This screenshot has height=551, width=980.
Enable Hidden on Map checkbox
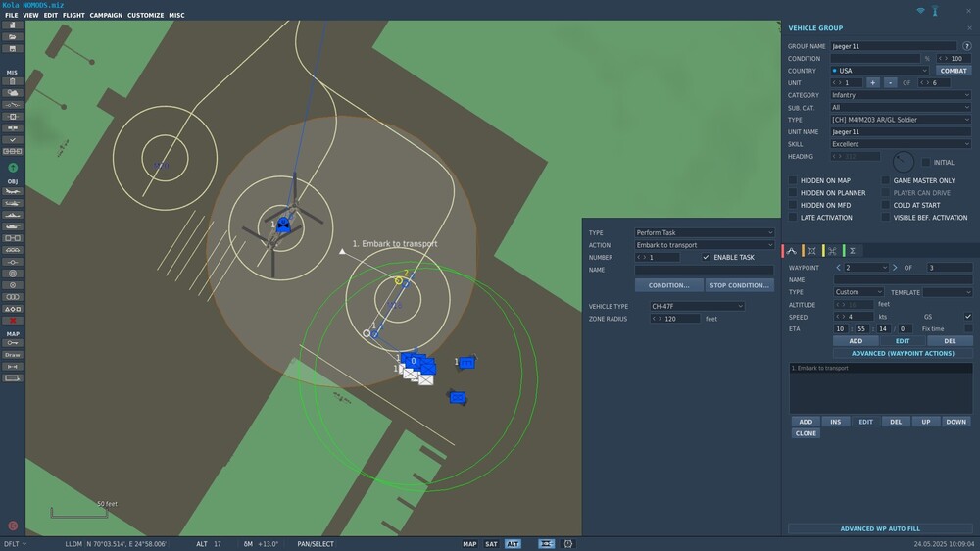point(793,180)
